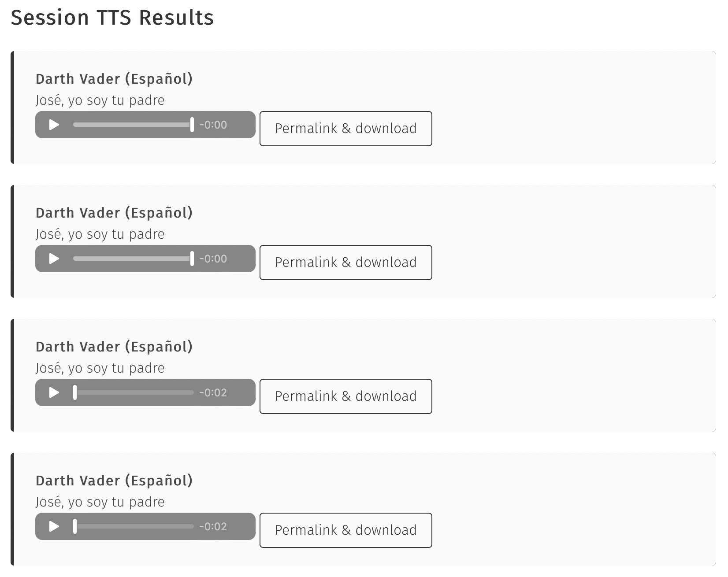Open Permalink & download for third result
The height and width of the screenshot is (577, 728).
pyautogui.click(x=345, y=396)
